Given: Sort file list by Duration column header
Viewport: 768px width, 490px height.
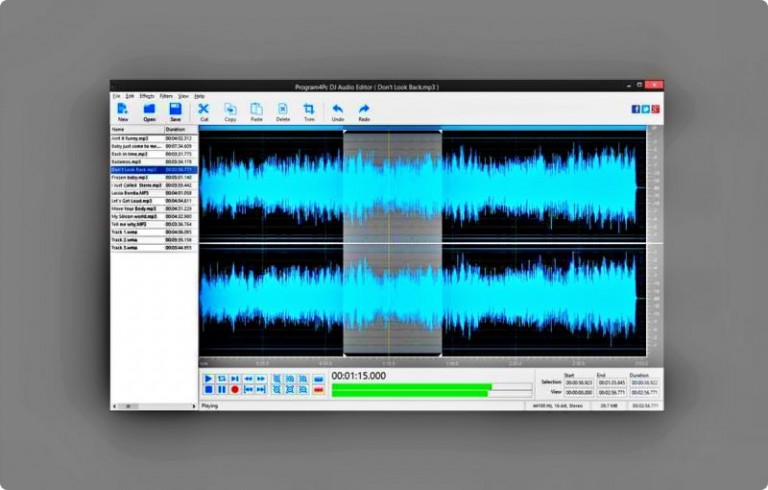Looking at the screenshot, I should coord(181,129).
